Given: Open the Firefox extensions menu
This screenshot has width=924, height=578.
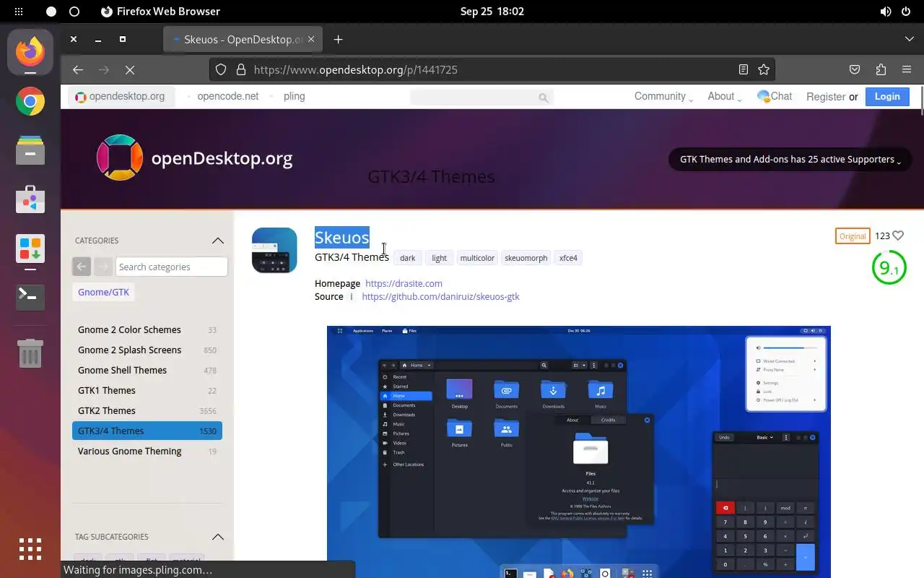Looking at the screenshot, I should click(881, 69).
